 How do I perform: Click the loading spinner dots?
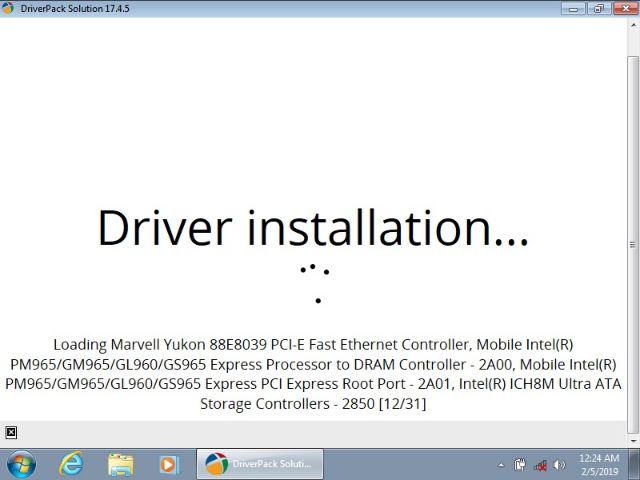tap(315, 281)
